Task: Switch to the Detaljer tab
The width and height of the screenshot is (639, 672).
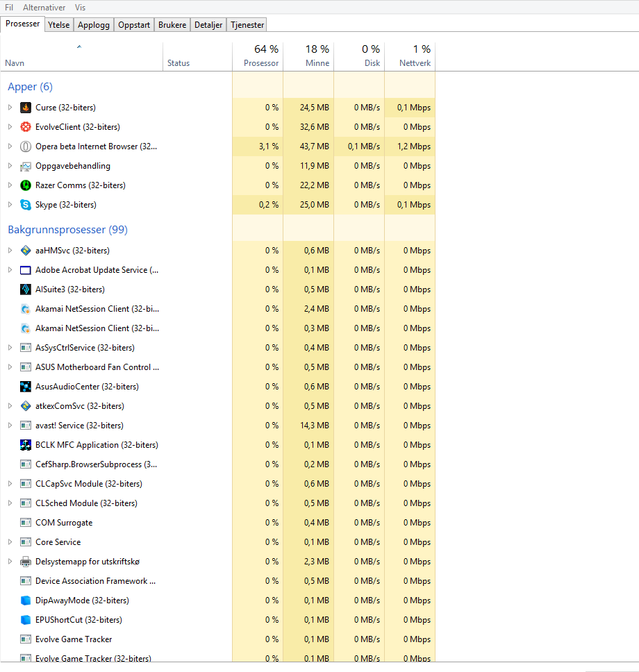Action: [208, 25]
